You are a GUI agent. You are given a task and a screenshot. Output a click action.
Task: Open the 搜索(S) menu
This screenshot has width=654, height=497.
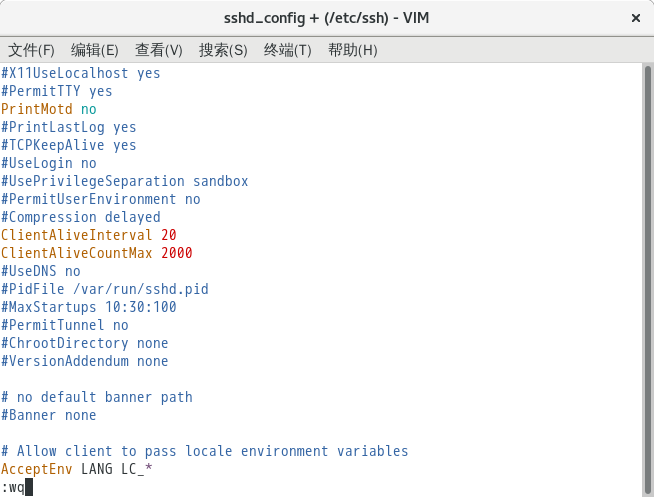point(222,50)
